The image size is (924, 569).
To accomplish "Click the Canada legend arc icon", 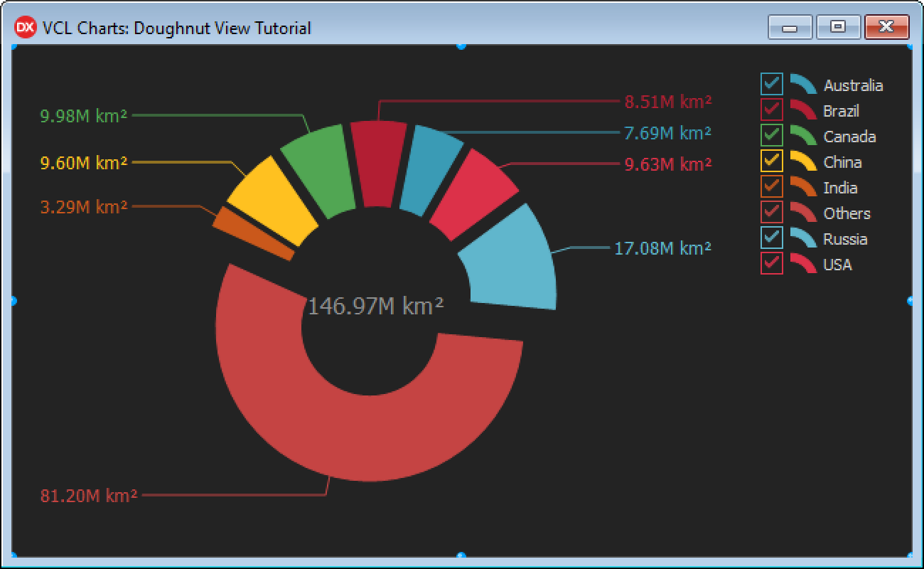I will tap(803, 136).
